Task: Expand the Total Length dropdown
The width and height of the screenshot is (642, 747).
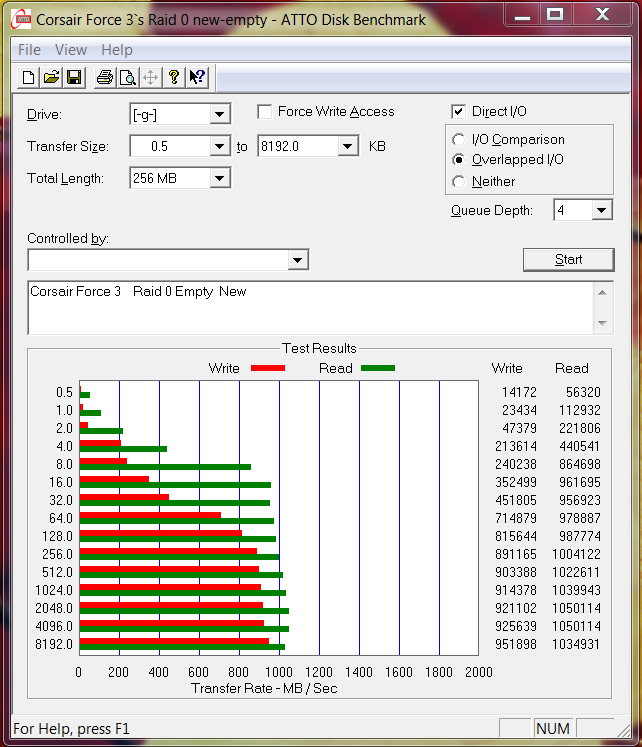Action: point(220,178)
